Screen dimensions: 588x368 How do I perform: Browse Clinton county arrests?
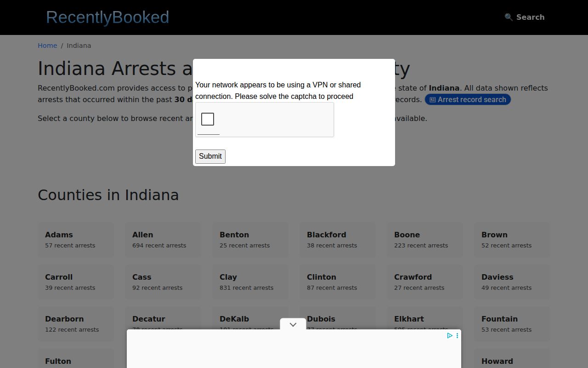(338, 282)
